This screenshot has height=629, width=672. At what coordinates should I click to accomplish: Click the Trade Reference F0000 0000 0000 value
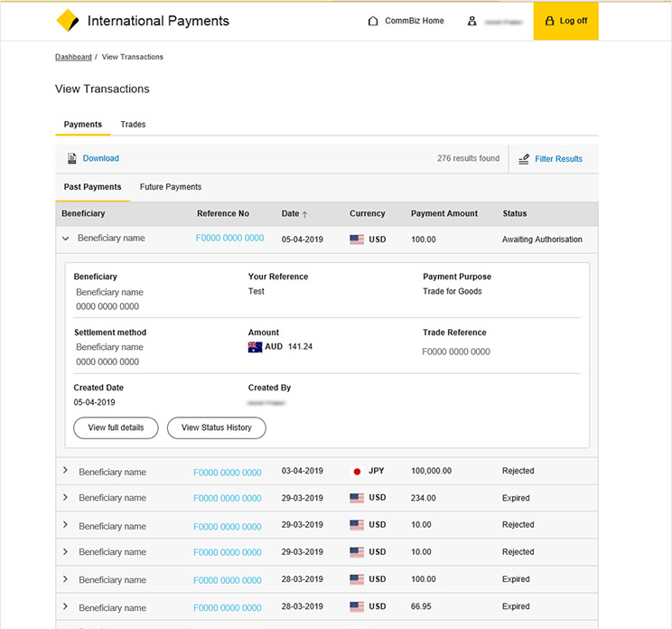point(456,352)
